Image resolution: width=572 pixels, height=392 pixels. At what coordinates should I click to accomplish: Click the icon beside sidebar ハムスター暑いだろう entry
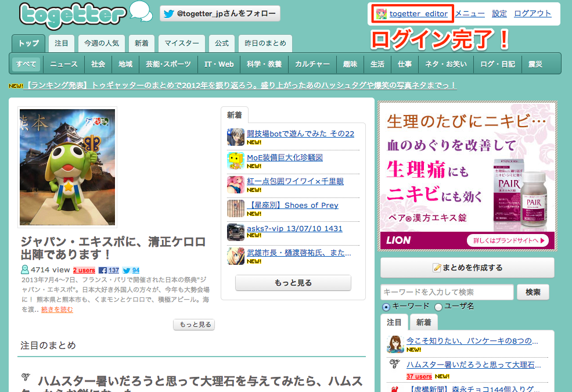click(x=394, y=364)
